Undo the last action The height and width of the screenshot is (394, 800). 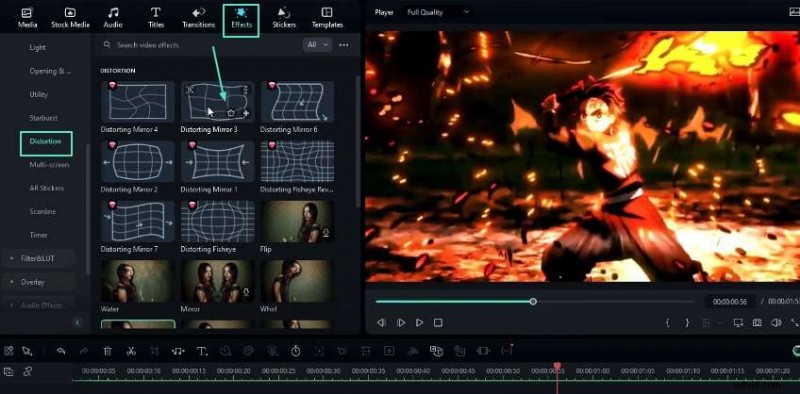coord(61,351)
